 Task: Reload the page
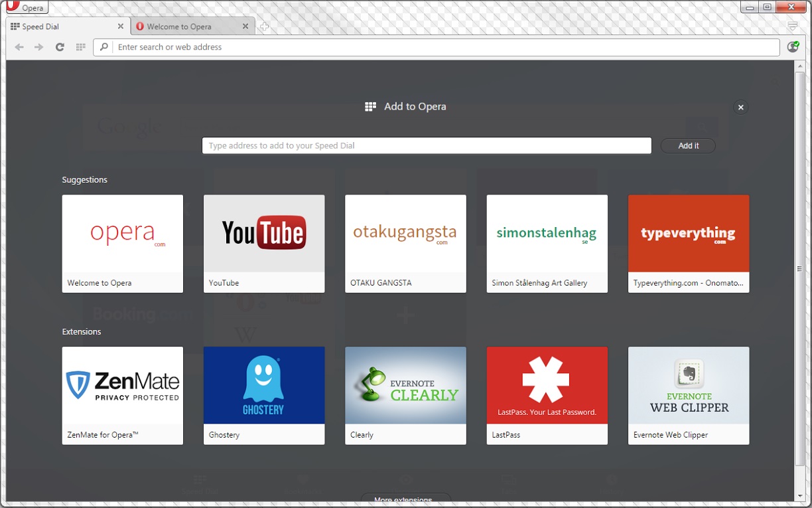click(x=60, y=47)
